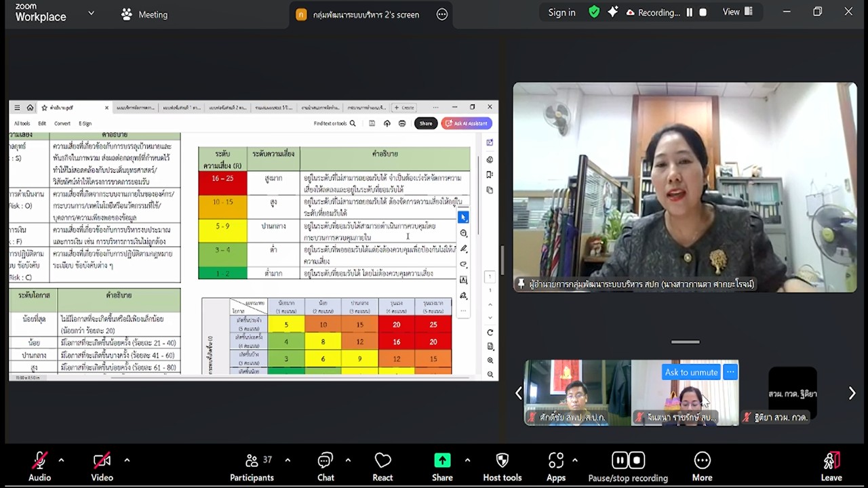Show next participants with right arrow
The height and width of the screenshot is (488, 868).
[x=852, y=393]
